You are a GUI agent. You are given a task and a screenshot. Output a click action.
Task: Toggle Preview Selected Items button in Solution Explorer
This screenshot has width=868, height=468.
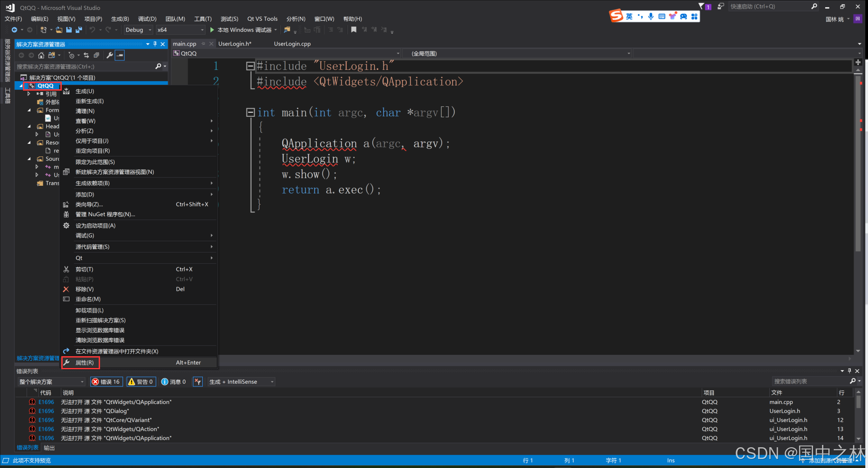pyautogui.click(x=120, y=55)
